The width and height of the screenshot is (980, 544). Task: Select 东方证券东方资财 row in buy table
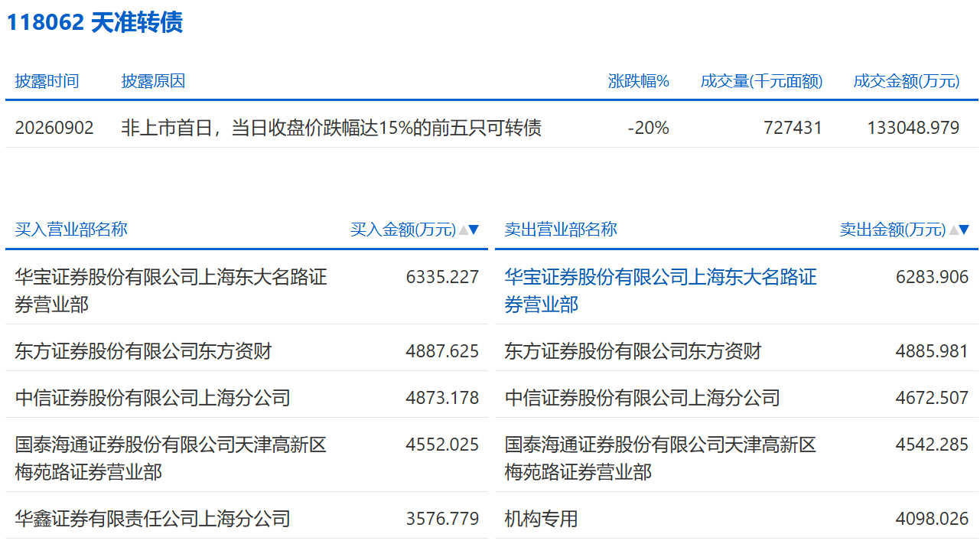point(246,351)
